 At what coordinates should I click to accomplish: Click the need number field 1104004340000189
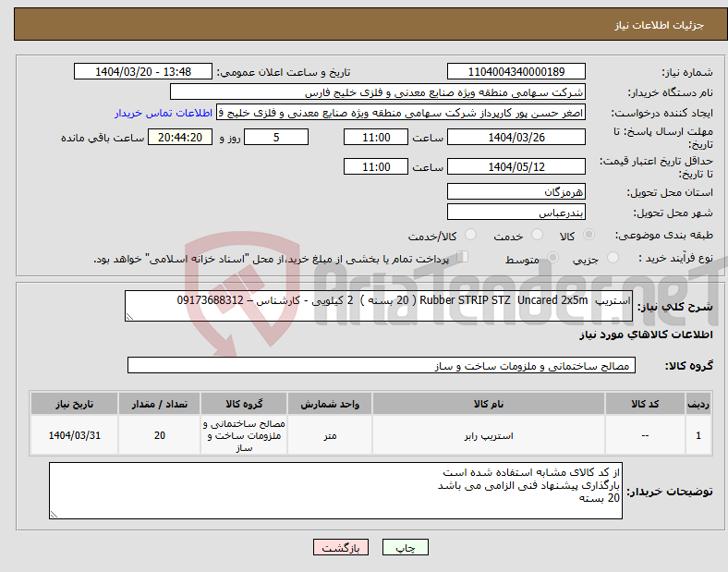click(x=516, y=71)
